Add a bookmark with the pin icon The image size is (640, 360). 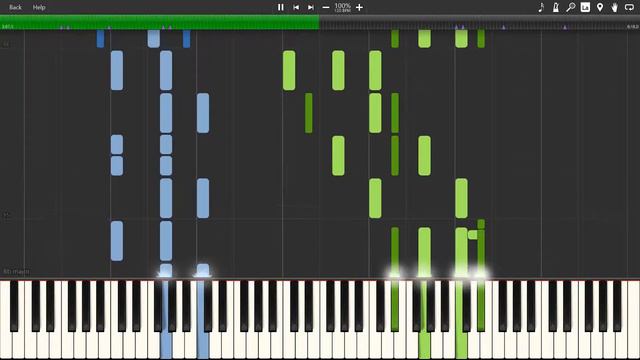[600, 7]
